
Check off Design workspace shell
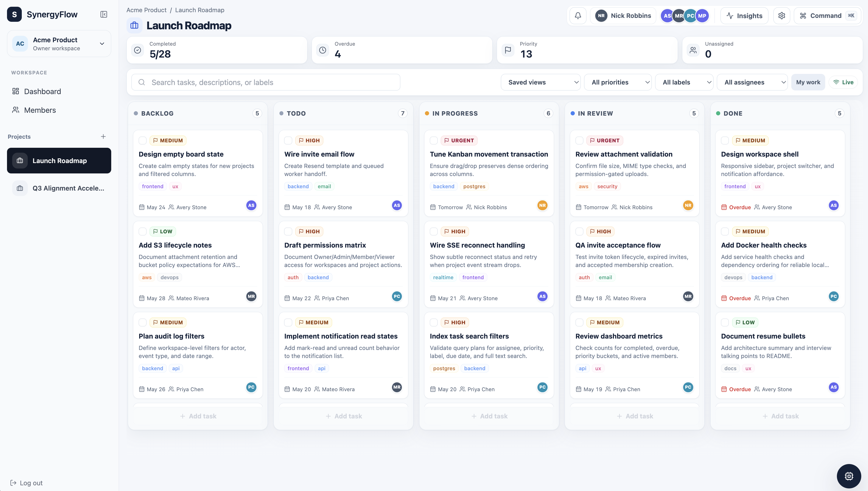point(725,141)
